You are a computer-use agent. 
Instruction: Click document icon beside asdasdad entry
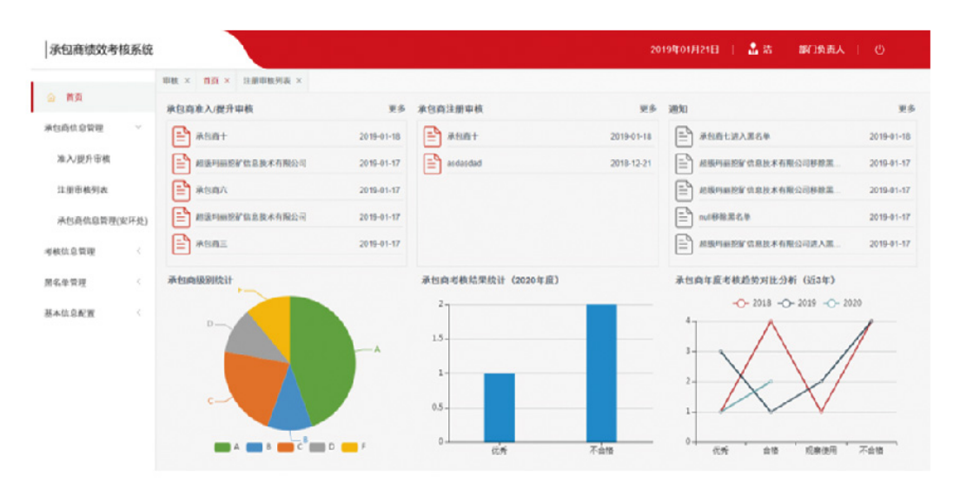point(433,163)
